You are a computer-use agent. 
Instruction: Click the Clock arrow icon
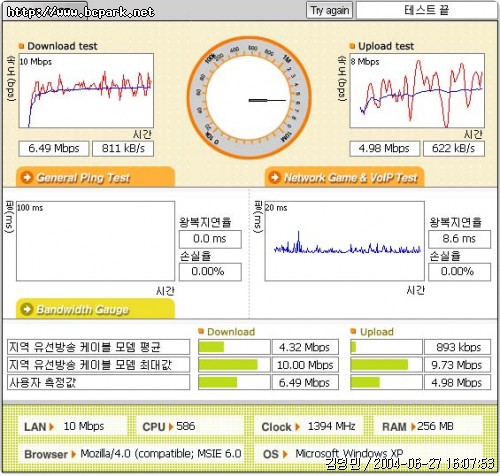[x=297, y=427]
